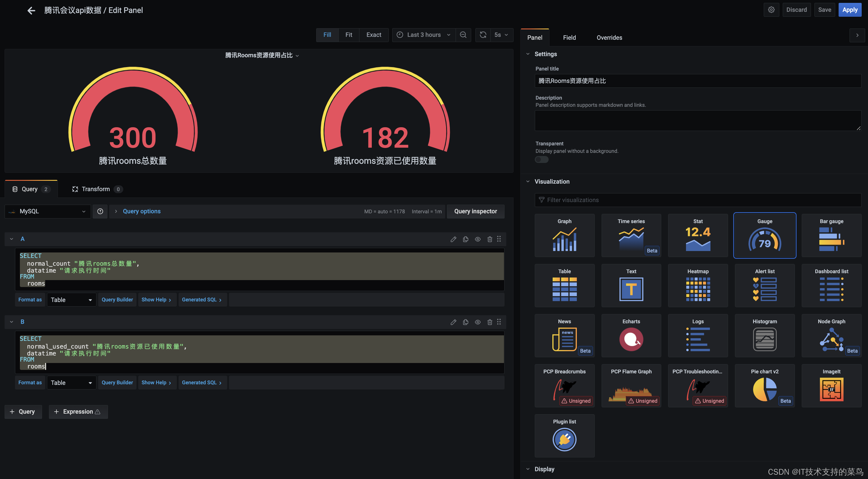
Task: Delete query B trash icon
Action: pyautogui.click(x=490, y=322)
